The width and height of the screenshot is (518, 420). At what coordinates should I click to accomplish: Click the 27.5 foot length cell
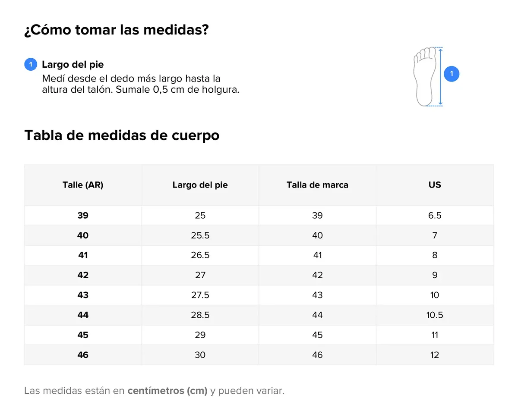pos(200,295)
